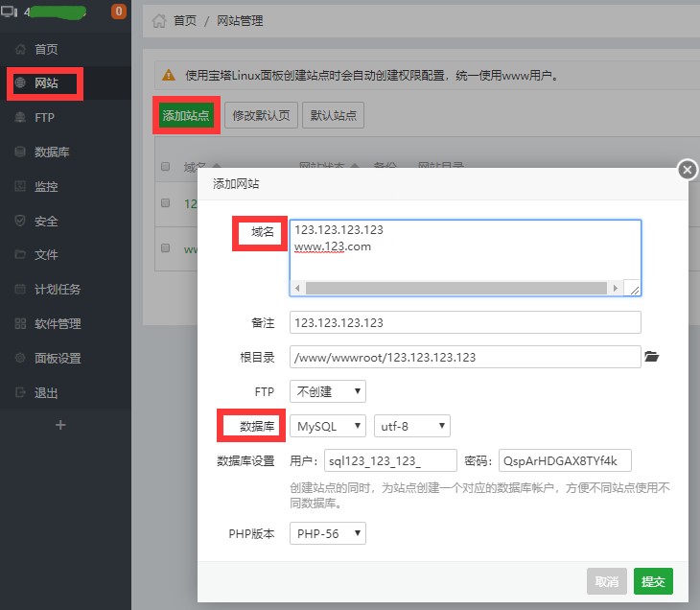
Task: Open the MySQL database dropdown
Action: coord(328,426)
